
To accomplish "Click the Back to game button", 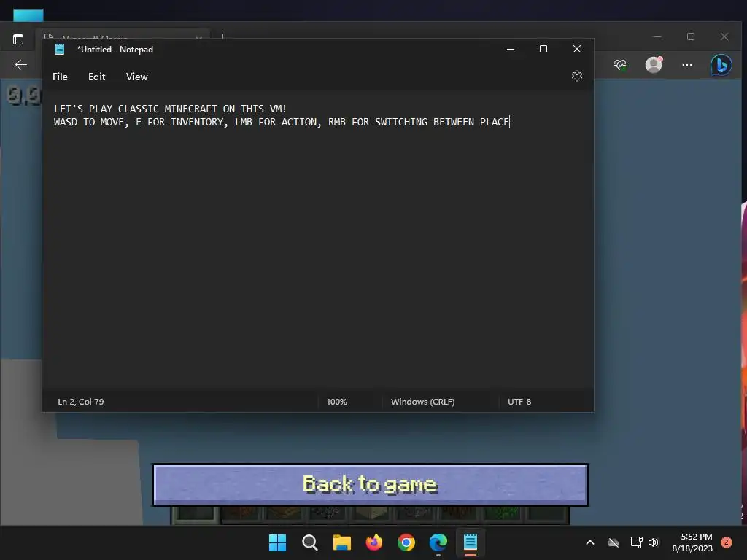I will 370,485.
